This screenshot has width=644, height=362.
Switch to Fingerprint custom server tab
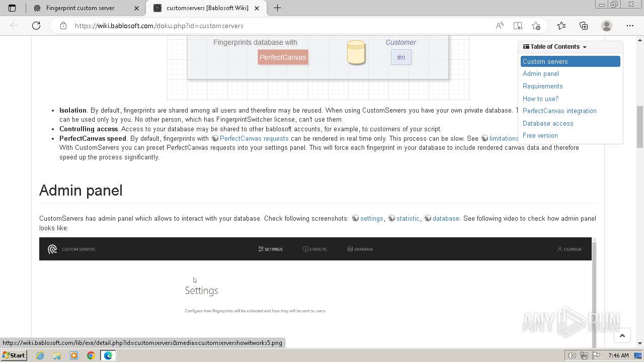click(87, 8)
